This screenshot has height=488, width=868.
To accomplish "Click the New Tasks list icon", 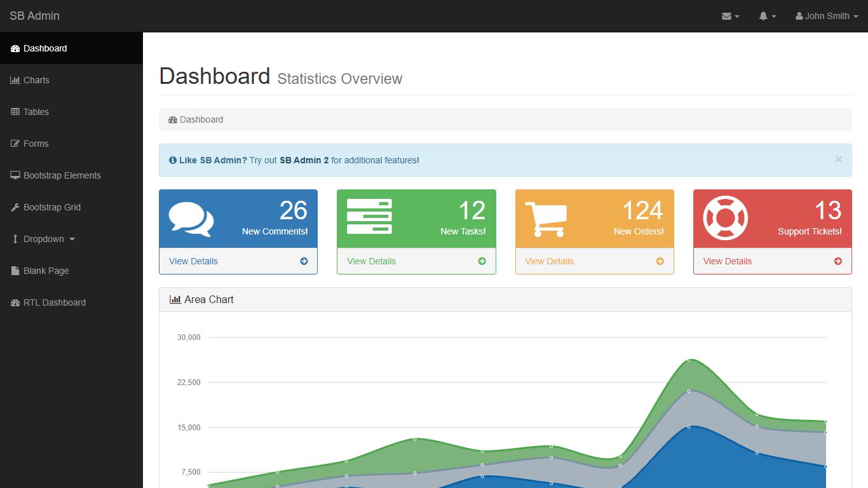I will (369, 217).
